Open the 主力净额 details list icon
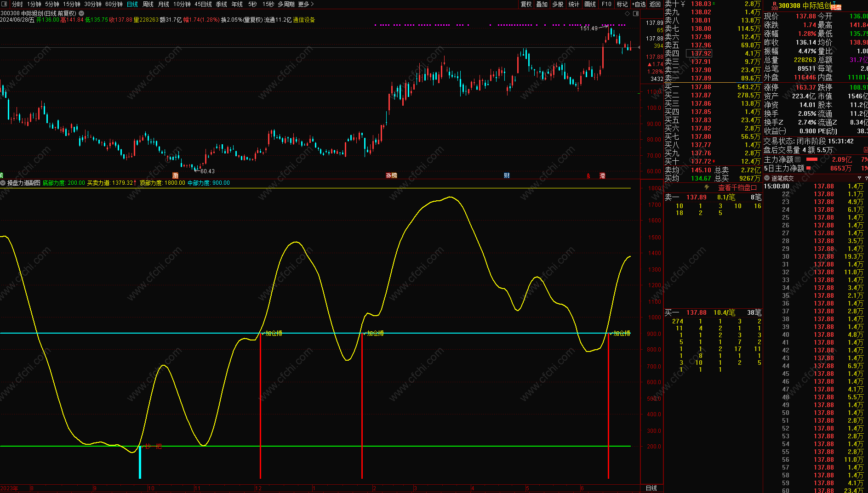Screen dimensions: 868x493 (x=798, y=159)
